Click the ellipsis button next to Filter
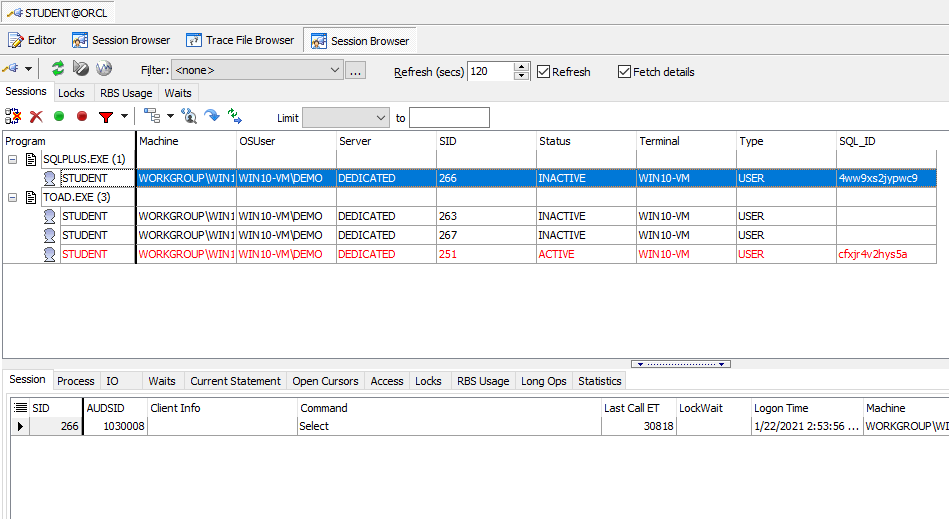 [x=355, y=70]
